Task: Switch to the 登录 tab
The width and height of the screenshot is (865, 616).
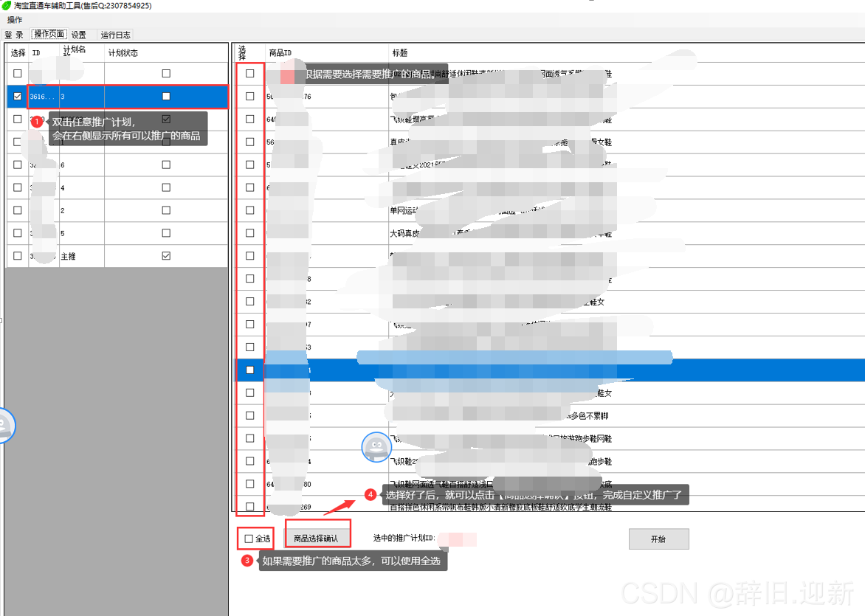Action: (x=14, y=35)
